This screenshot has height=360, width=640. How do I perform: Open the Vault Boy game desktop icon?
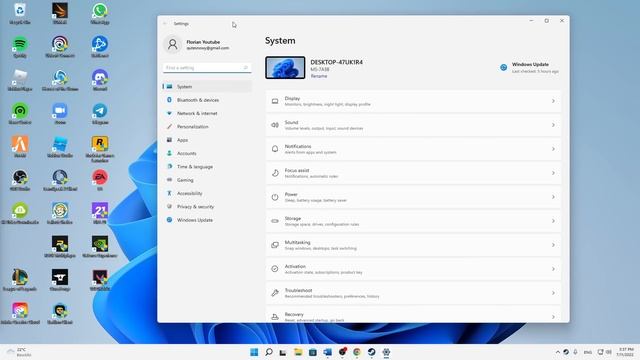pyautogui.click(x=60, y=213)
